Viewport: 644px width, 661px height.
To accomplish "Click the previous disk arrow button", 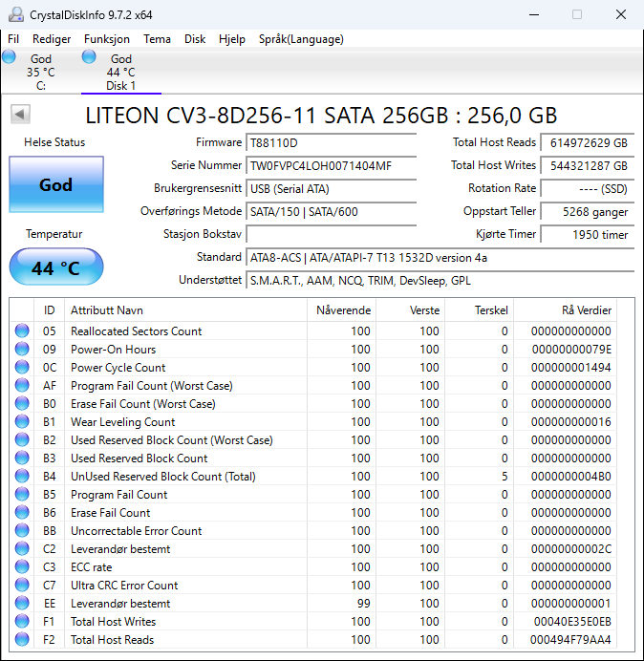I will [20, 115].
